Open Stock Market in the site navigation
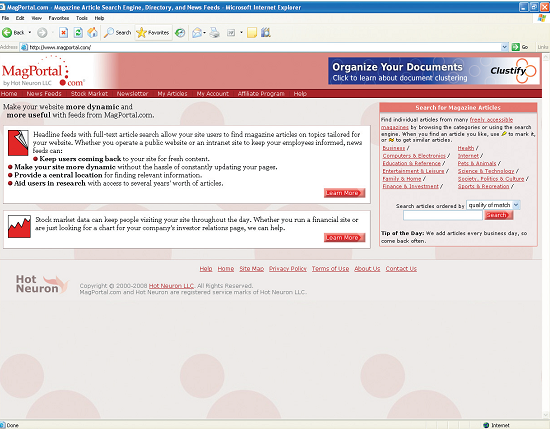The height and width of the screenshot is (429, 551). click(89, 93)
